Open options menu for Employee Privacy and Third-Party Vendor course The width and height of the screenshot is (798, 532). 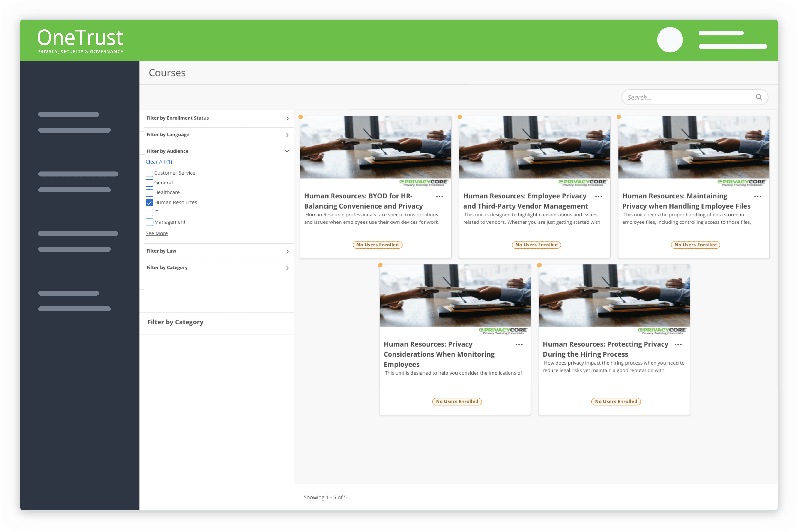(598, 196)
